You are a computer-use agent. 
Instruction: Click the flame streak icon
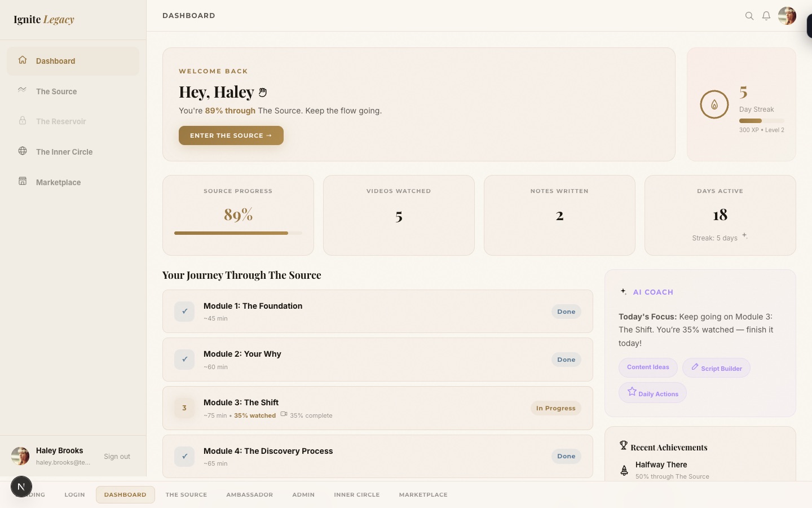coord(714,104)
